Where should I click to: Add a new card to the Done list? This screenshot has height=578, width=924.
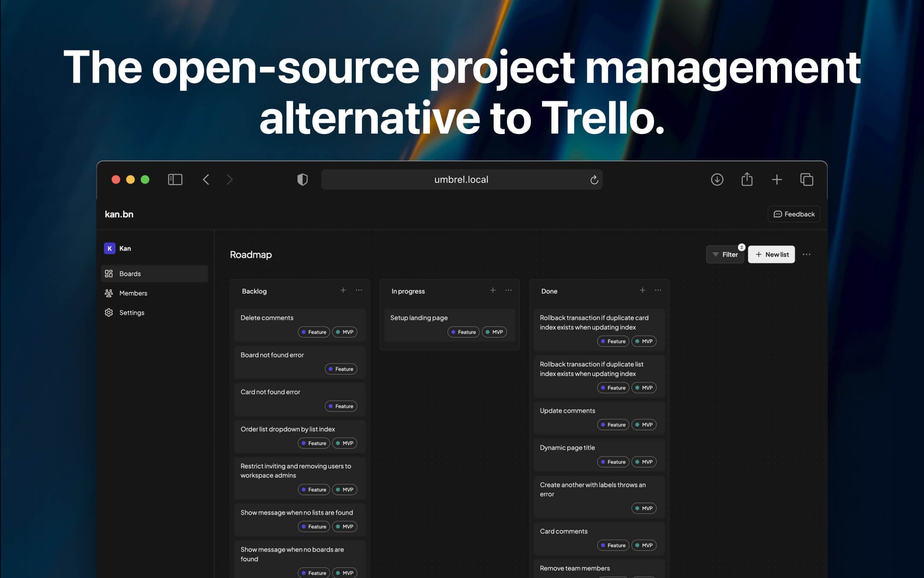[x=643, y=290]
